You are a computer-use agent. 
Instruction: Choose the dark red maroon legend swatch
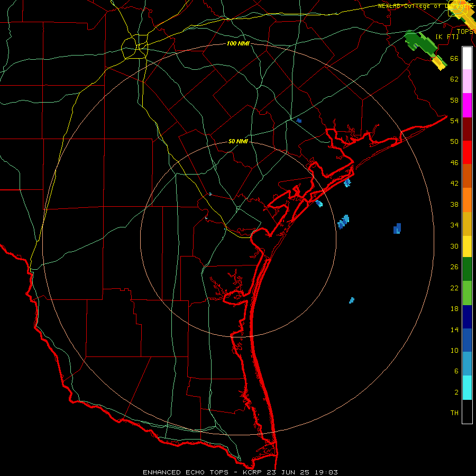click(467, 130)
